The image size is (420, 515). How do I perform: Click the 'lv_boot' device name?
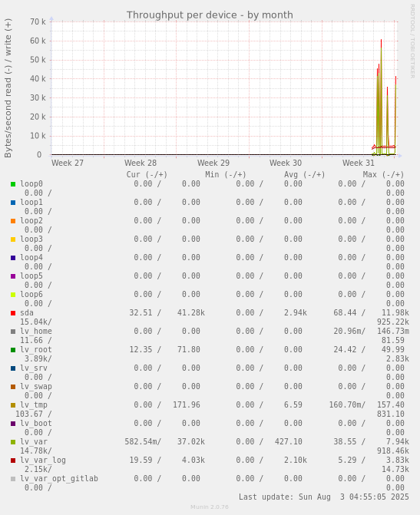(36, 424)
